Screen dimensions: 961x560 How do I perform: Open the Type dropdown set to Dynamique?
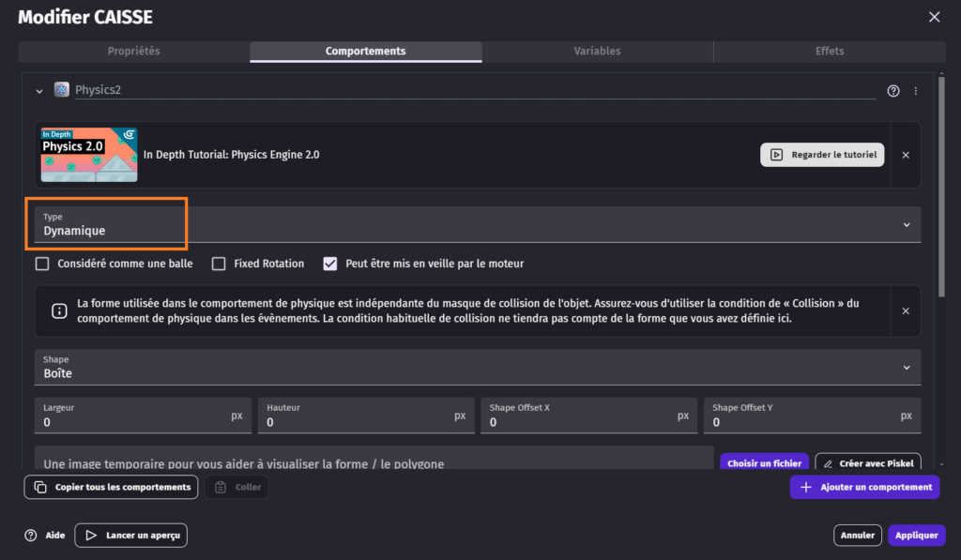[x=477, y=225]
